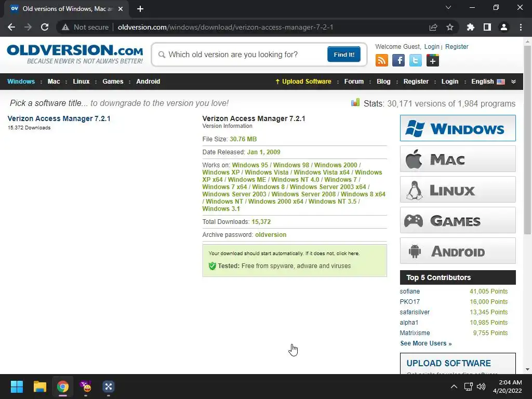Viewport: 532px width, 399px height.
Task: Click the stats bar chart icon
Action: 355,102
